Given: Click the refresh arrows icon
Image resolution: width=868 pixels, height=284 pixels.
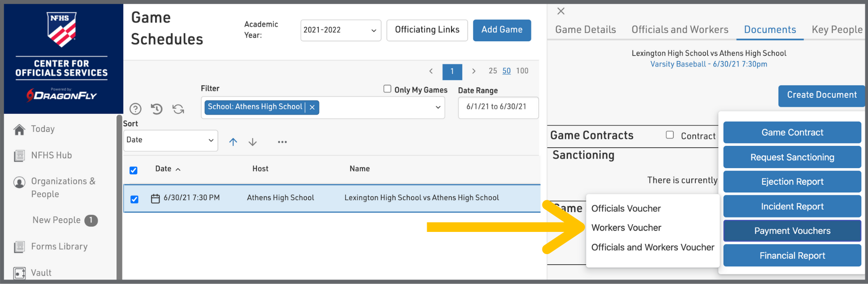Looking at the screenshot, I should [x=178, y=109].
